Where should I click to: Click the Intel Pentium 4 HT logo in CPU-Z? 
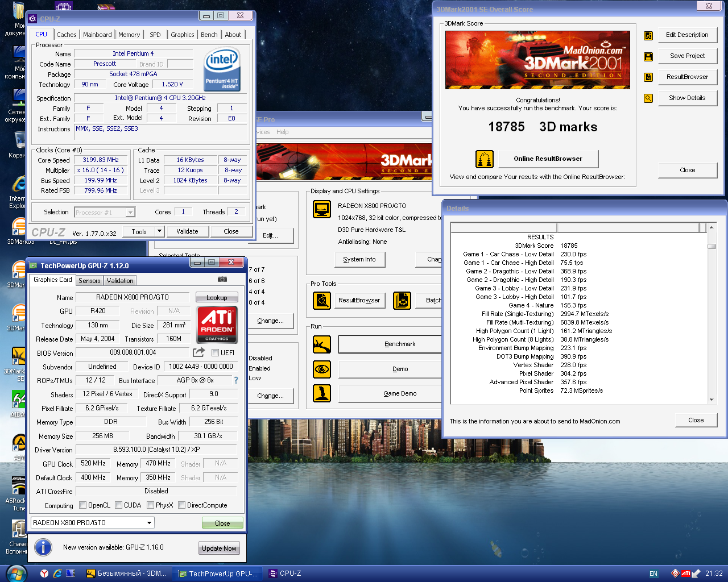(x=222, y=69)
